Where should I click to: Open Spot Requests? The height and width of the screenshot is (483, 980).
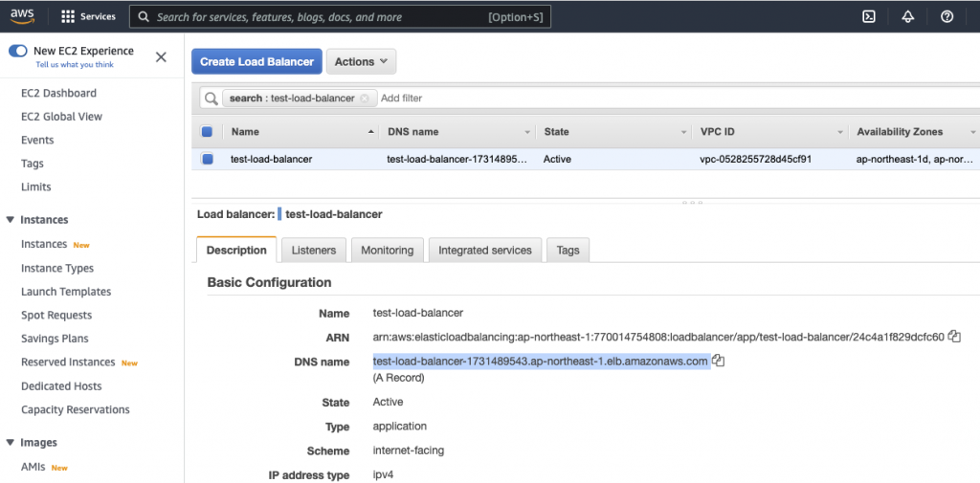point(56,315)
